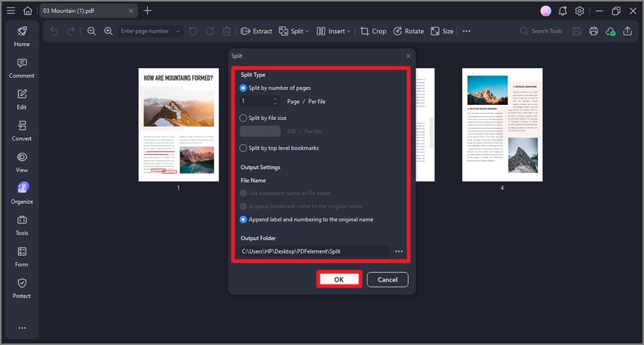Screen dimensions: 644x345
Task: Open settings gear in title bar
Action: click(x=579, y=11)
